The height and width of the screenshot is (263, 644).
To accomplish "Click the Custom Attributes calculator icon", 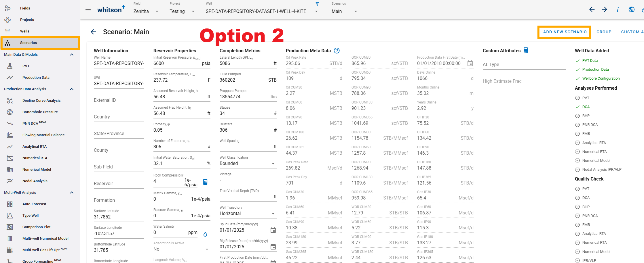I will 526,51.
